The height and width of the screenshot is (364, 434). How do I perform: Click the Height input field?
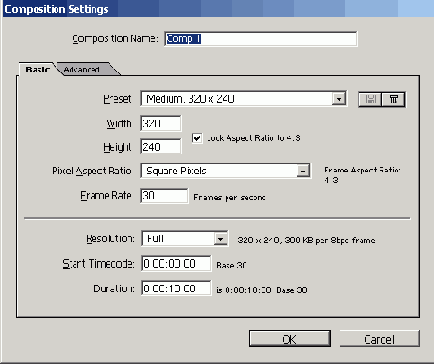[161, 147]
